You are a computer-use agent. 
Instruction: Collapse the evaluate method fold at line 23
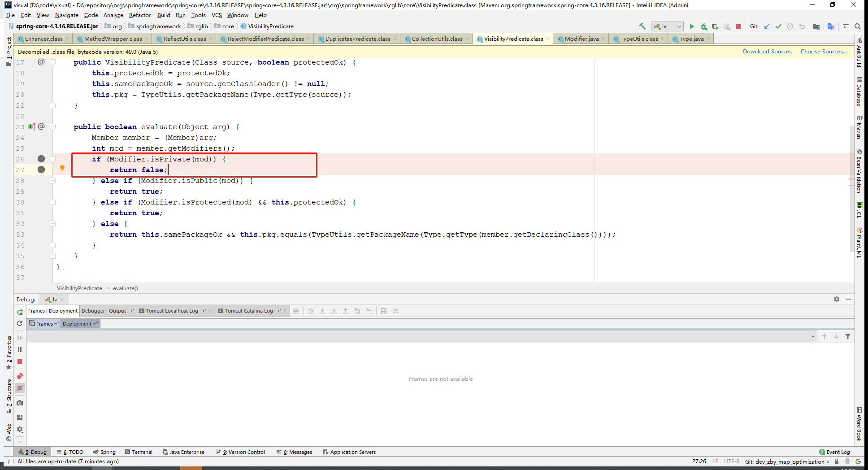[x=52, y=127]
